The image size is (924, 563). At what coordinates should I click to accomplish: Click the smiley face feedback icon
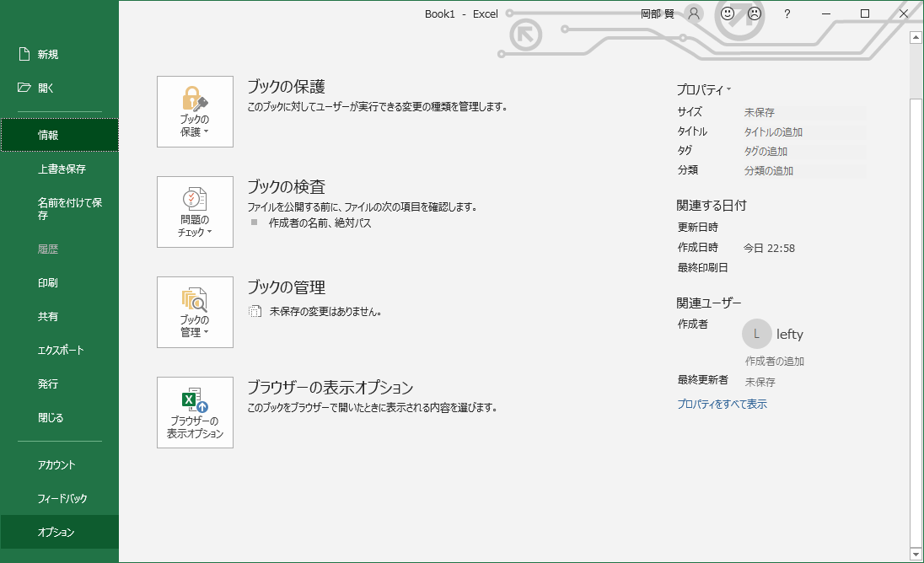point(728,13)
